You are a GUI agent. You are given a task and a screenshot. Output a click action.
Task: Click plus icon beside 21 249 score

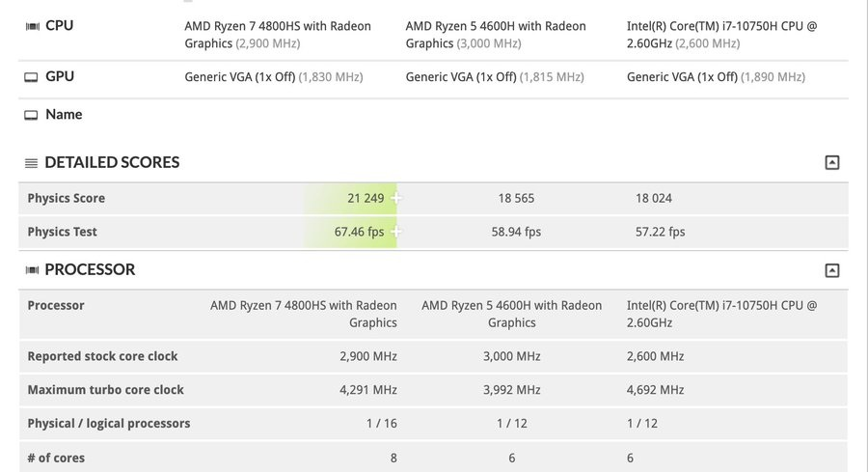click(x=395, y=198)
